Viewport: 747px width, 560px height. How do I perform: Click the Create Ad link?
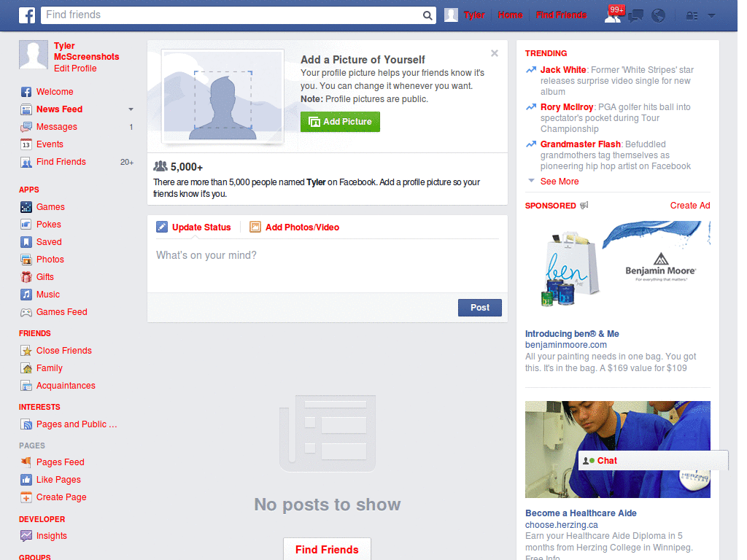pyautogui.click(x=690, y=206)
